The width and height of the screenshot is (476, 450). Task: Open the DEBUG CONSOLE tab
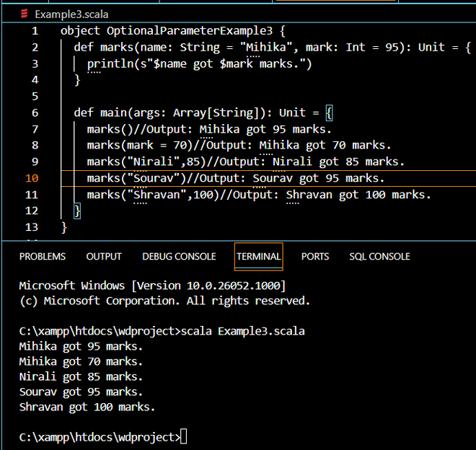(x=179, y=257)
